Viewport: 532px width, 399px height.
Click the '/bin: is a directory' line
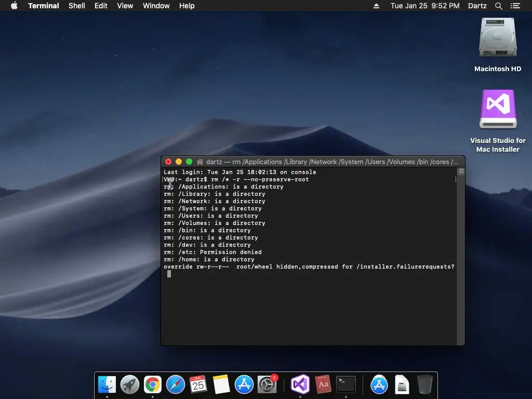click(207, 230)
